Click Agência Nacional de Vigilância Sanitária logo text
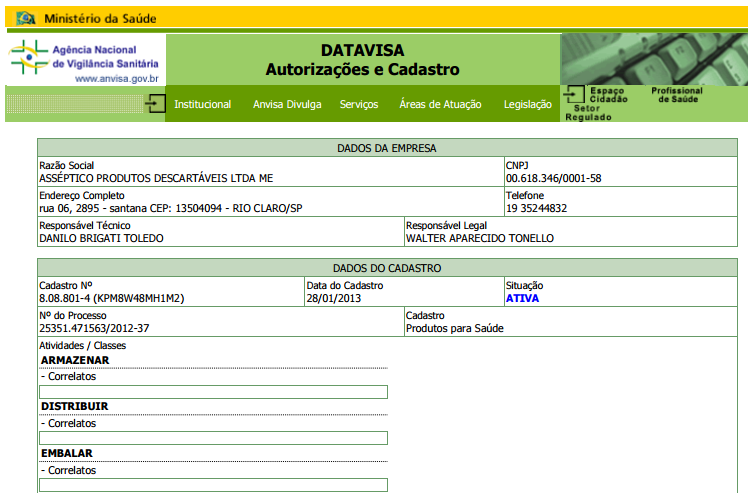 click(105, 57)
